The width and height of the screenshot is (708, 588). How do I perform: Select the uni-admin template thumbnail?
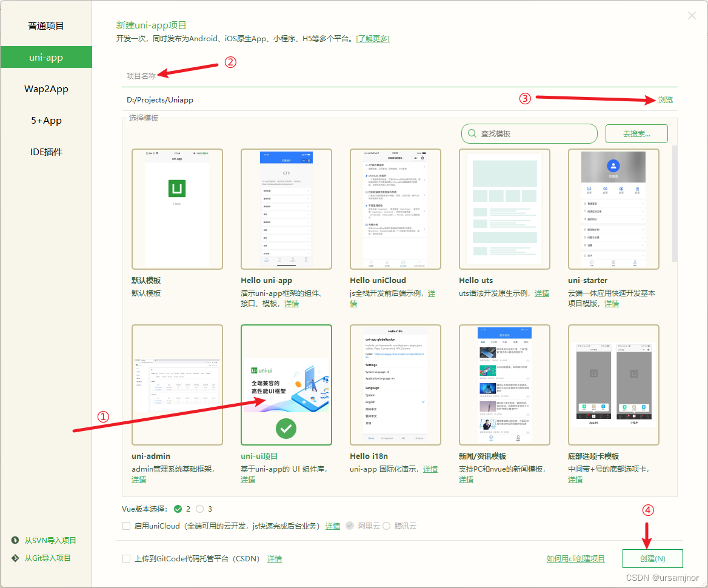[177, 385]
